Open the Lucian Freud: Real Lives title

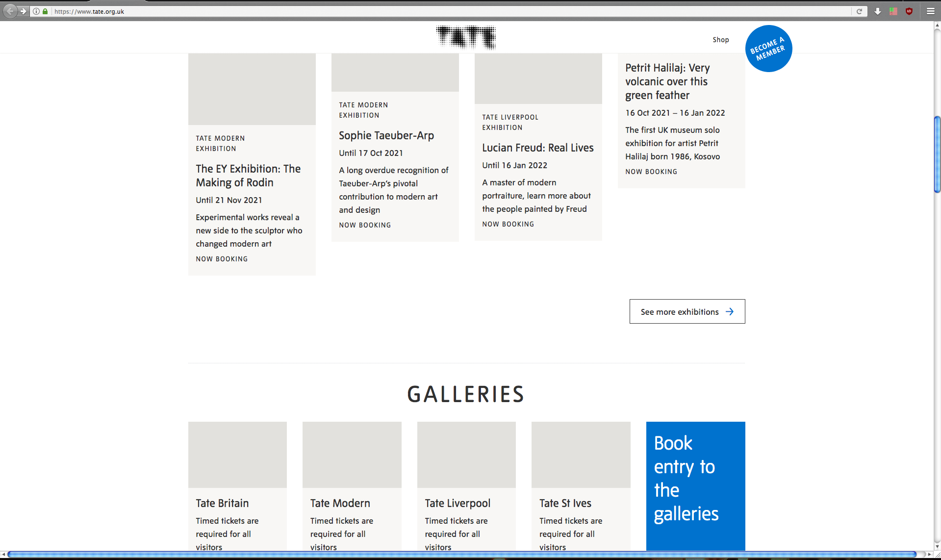tap(538, 148)
